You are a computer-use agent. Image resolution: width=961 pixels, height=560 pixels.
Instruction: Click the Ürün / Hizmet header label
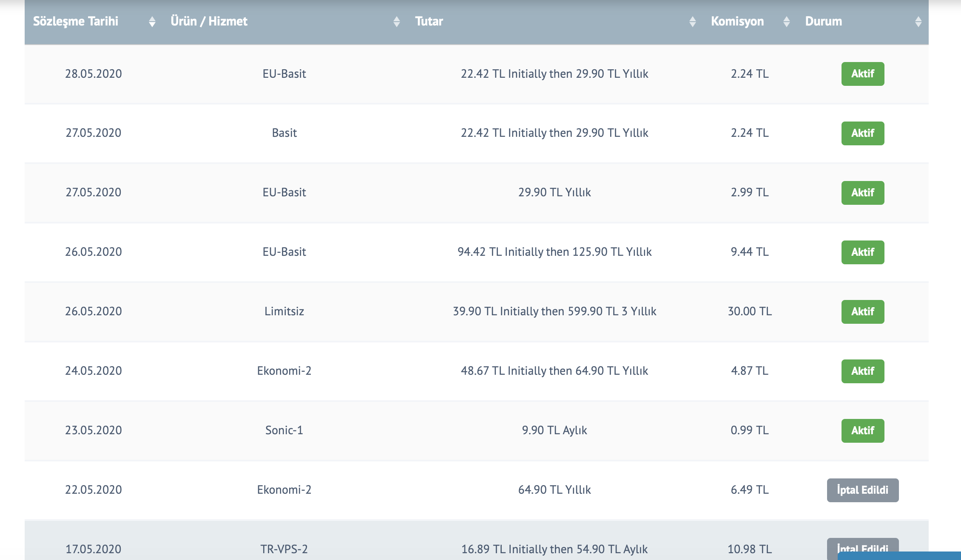click(209, 21)
